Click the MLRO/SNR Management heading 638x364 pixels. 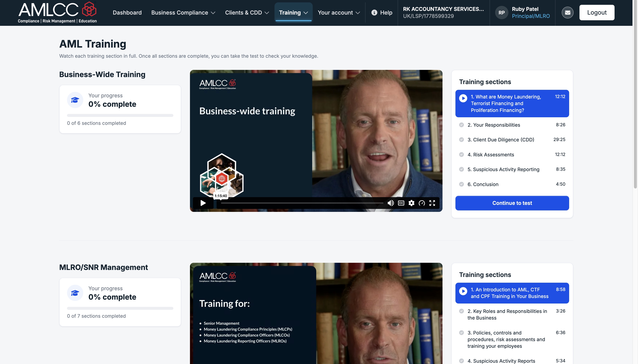[103, 267]
